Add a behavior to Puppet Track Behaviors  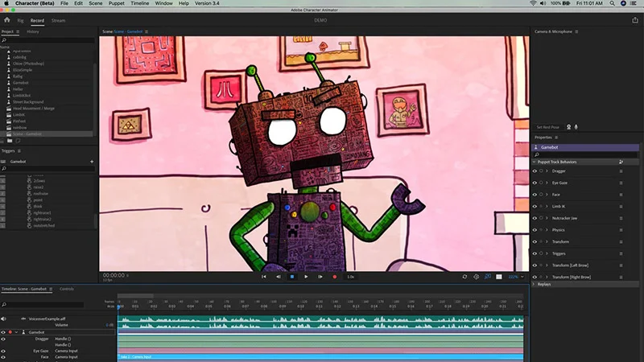[621, 162]
